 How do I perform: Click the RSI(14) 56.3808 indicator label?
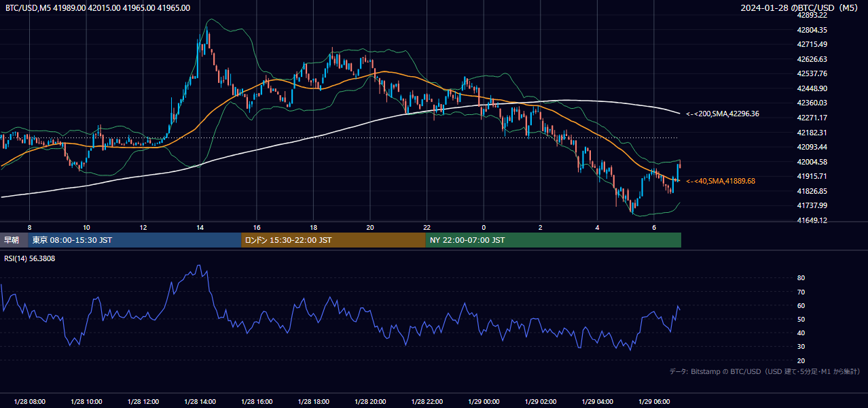point(31,259)
